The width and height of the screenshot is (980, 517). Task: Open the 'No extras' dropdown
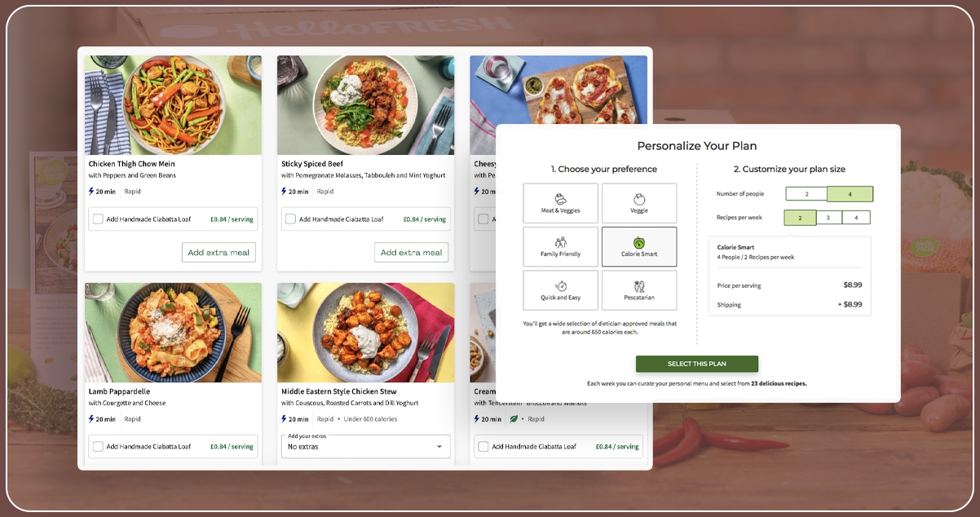(x=365, y=447)
